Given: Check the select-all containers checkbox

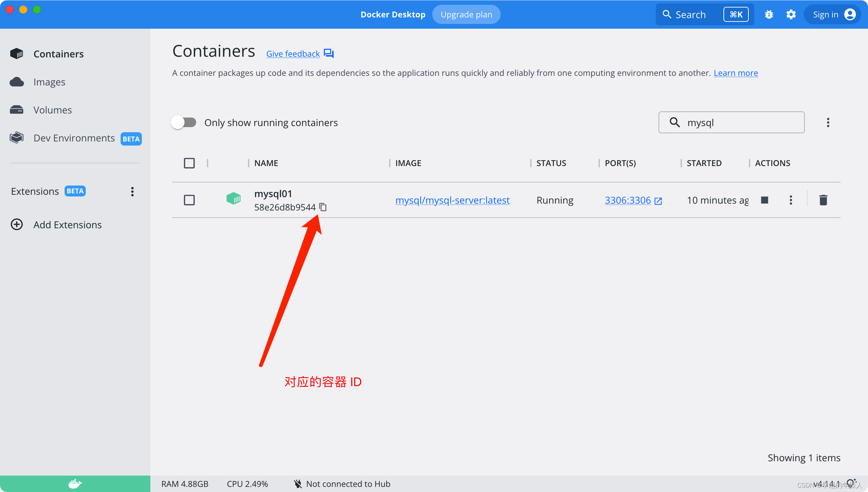Looking at the screenshot, I should [189, 163].
